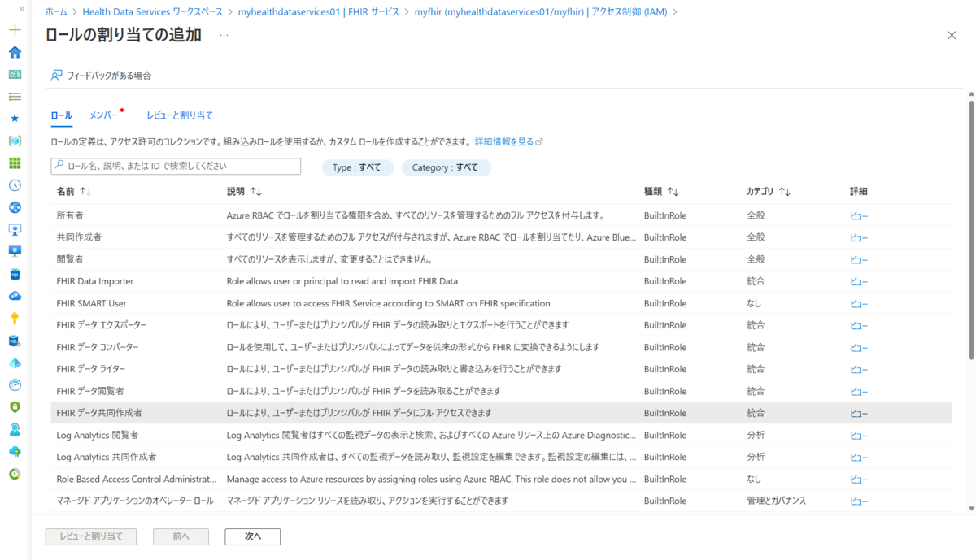The width and height of the screenshot is (976, 560).
Task: Click the blue monitor icon above the SQL cylinder
Action: click(15, 251)
